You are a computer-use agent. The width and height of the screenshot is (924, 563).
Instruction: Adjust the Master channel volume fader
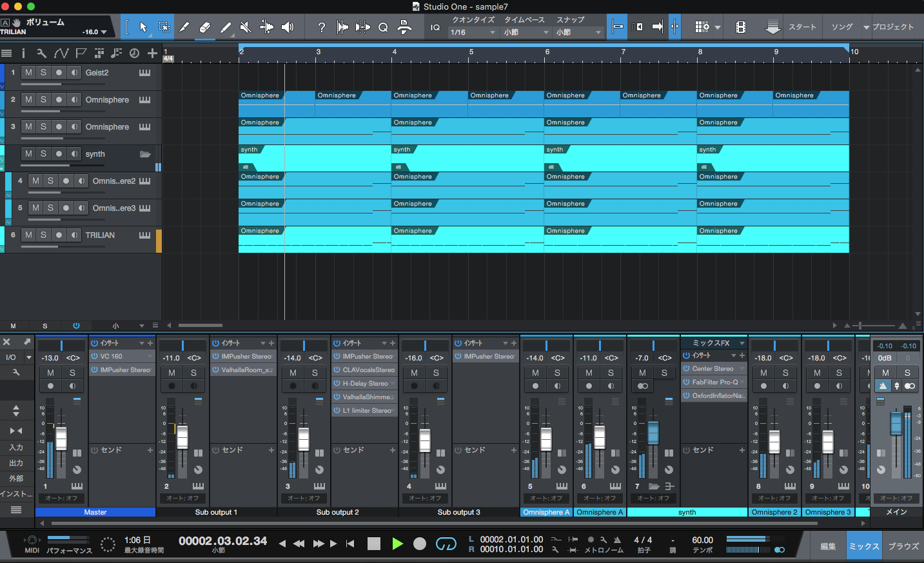[x=61, y=439]
